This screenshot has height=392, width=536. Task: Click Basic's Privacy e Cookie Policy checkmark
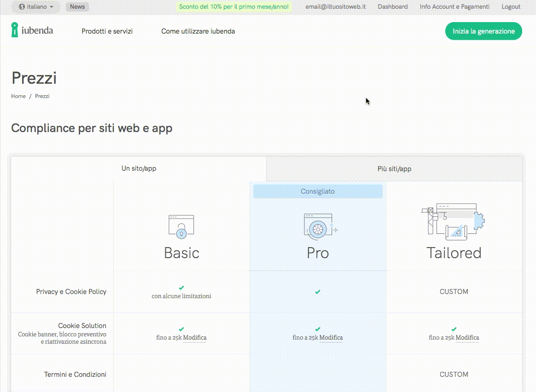[181, 288]
